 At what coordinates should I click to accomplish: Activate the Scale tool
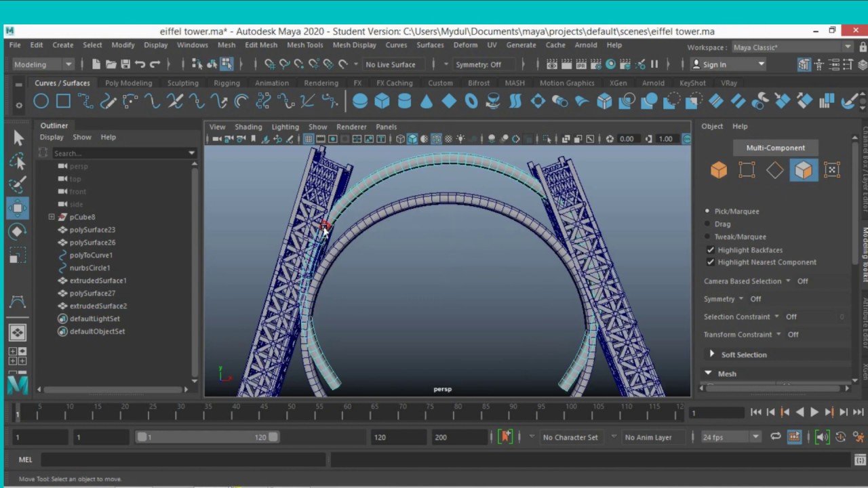(x=18, y=256)
